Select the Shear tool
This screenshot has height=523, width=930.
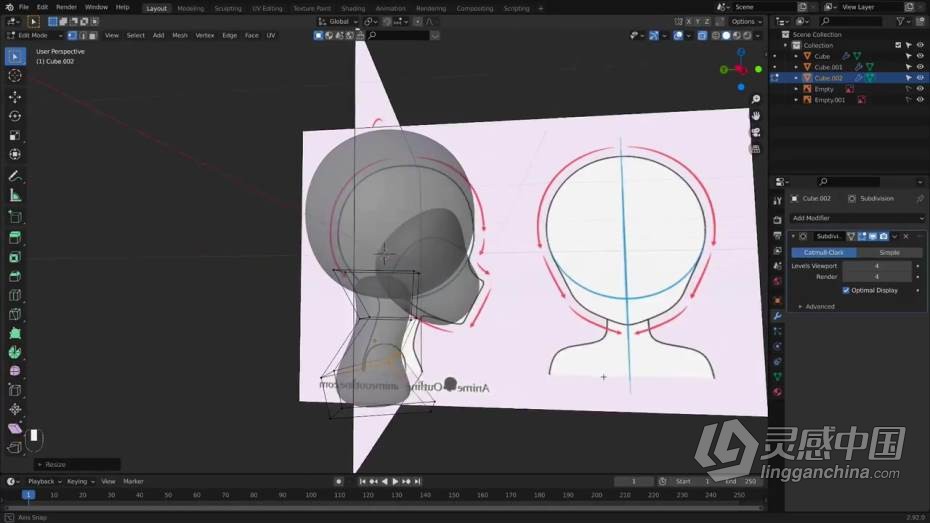pyautogui.click(x=15, y=428)
